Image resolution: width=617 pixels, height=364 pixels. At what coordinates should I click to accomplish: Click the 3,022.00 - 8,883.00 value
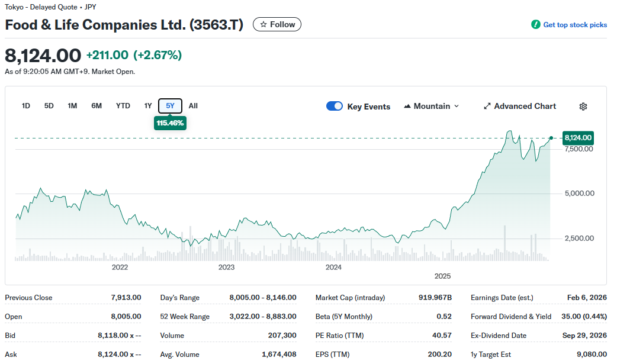[263, 317]
